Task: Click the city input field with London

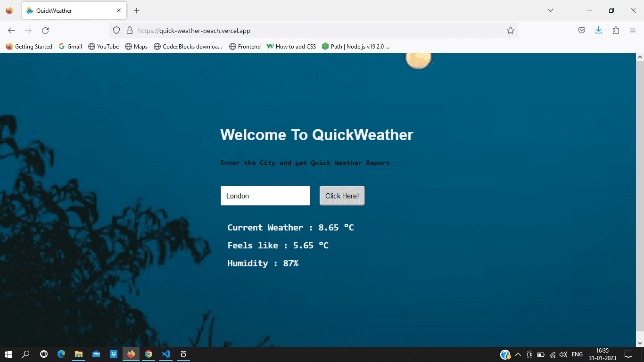Action: [x=265, y=196]
